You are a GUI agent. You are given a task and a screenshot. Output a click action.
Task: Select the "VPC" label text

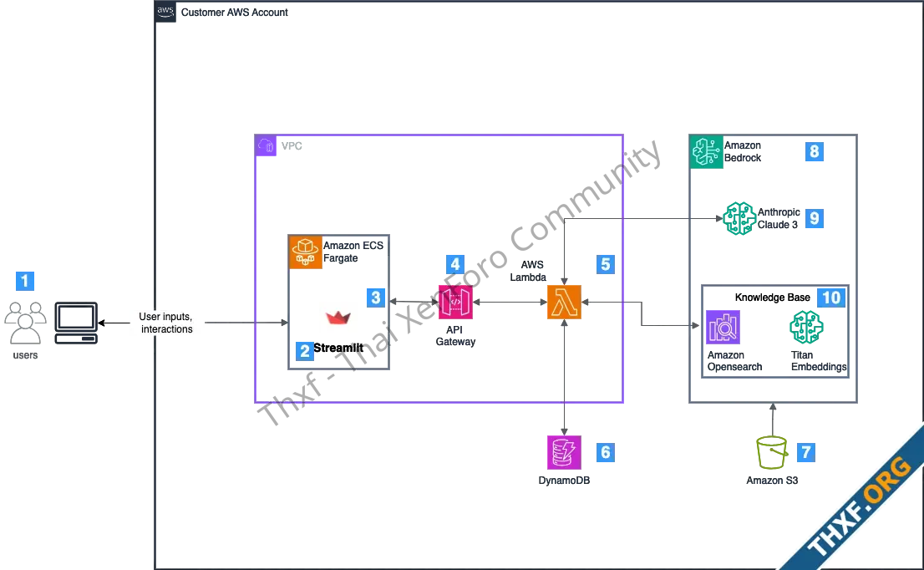click(x=292, y=146)
